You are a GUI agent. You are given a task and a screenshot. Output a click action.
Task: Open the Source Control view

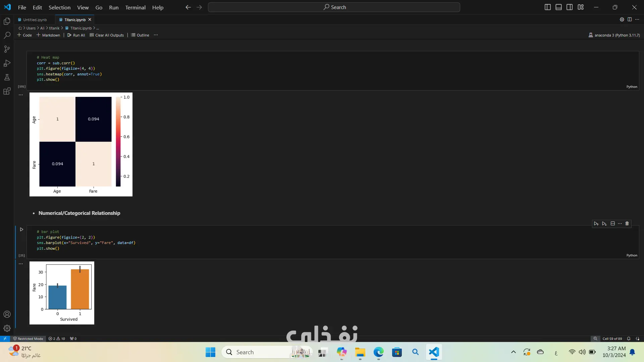7,49
